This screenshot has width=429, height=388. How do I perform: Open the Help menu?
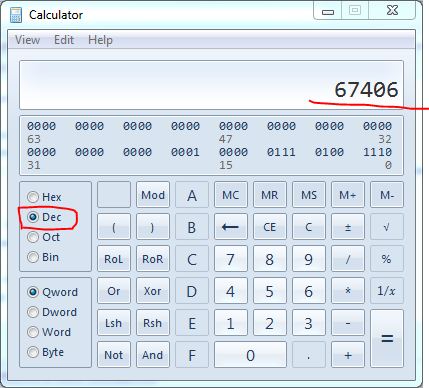pos(100,40)
